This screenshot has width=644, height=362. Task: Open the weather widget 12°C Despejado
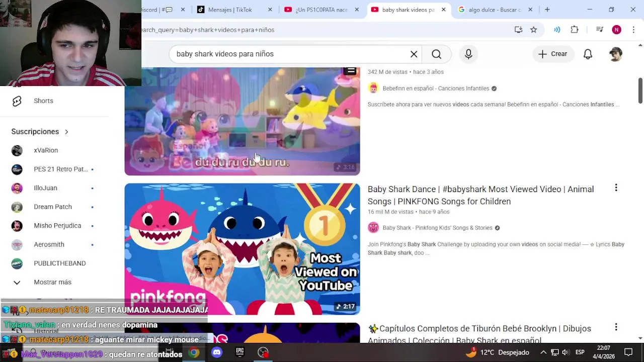pyautogui.click(x=497, y=352)
